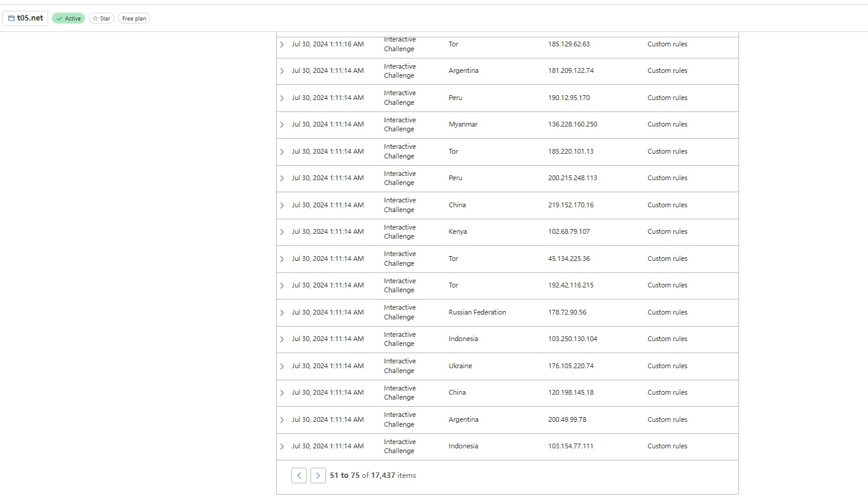Expand the Myanmar event row

(281, 125)
